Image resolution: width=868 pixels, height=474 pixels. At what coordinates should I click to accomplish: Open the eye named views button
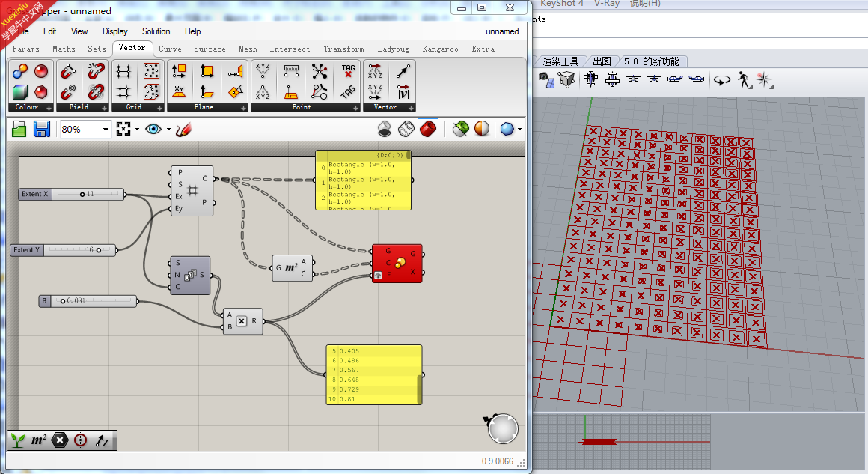pos(153,129)
